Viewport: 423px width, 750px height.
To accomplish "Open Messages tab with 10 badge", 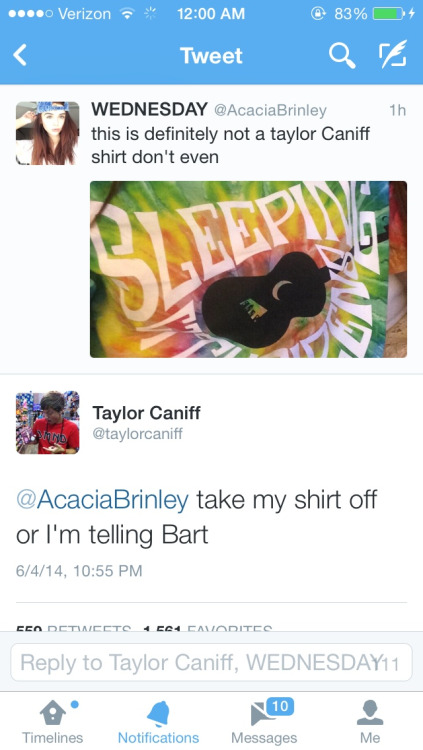I will coord(264,722).
